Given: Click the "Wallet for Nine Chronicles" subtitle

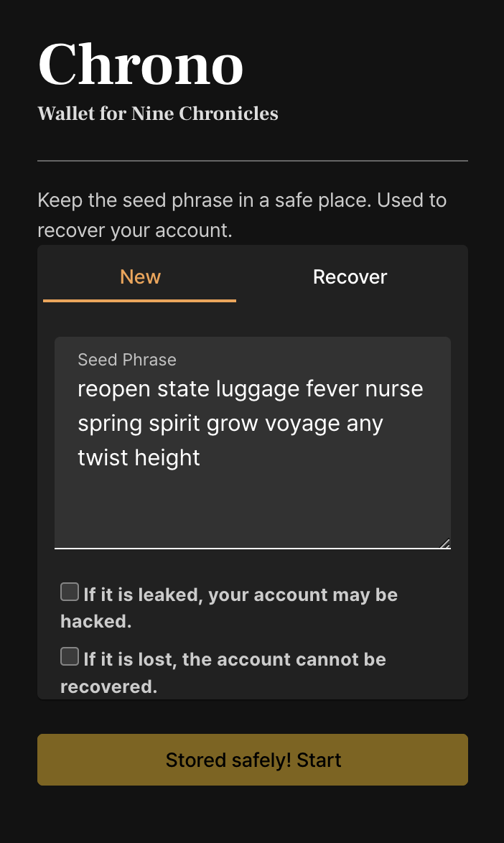Looking at the screenshot, I should [158, 113].
